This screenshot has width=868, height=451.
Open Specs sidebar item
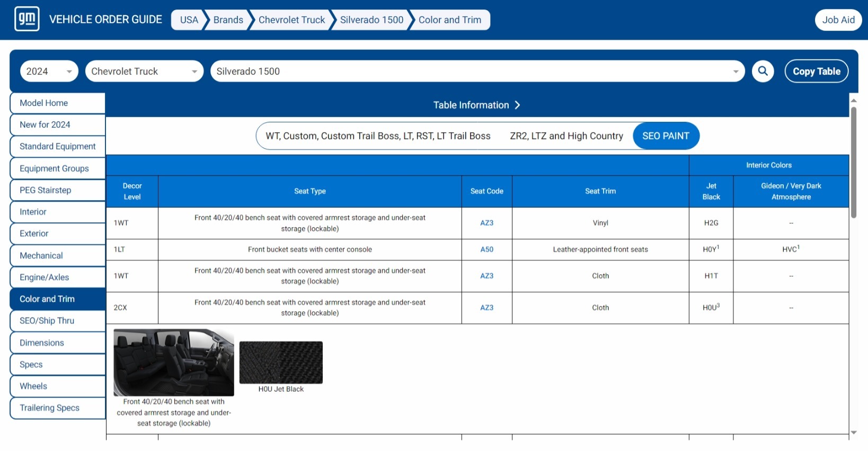coord(58,364)
